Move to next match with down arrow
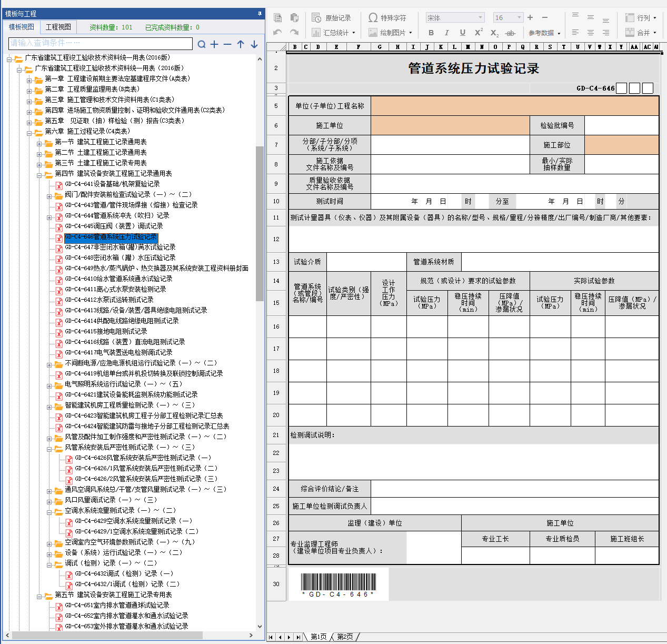Viewport: 667px width, 644px height. coord(254,44)
